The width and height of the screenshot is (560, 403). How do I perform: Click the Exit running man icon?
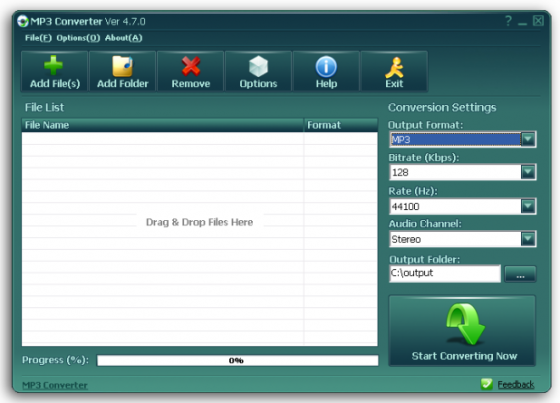(x=394, y=68)
